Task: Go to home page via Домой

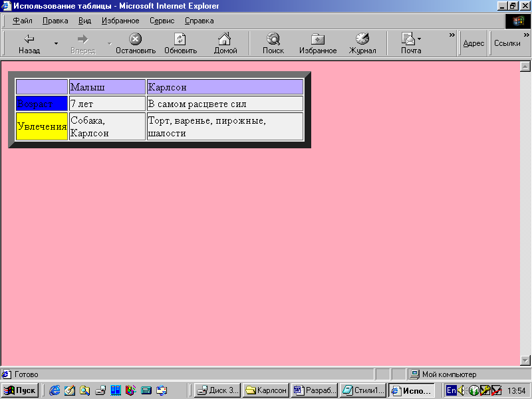Action: pos(225,44)
